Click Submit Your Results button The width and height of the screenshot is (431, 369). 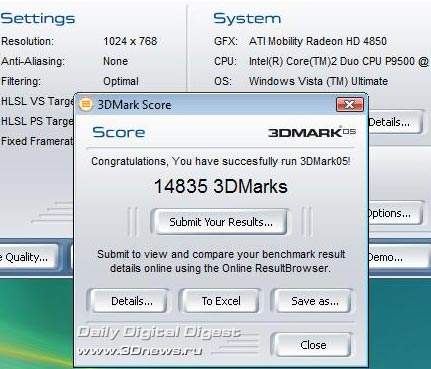click(x=220, y=222)
